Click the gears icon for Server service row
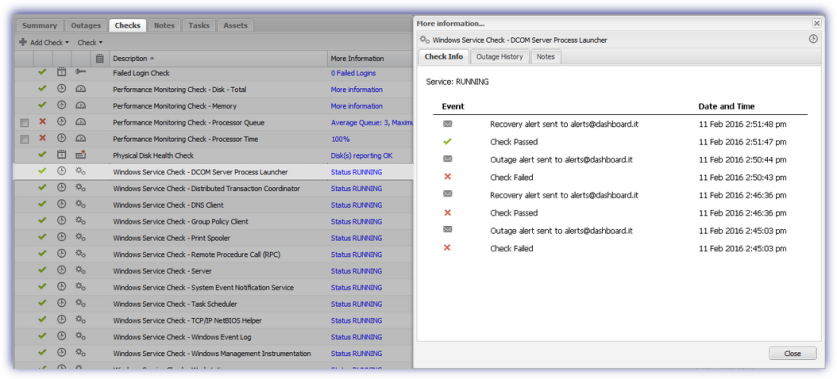The image size is (837, 379). coord(81,271)
